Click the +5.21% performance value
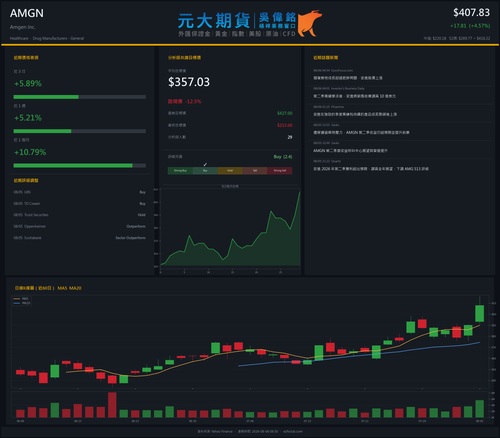 click(x=28, y=118)
